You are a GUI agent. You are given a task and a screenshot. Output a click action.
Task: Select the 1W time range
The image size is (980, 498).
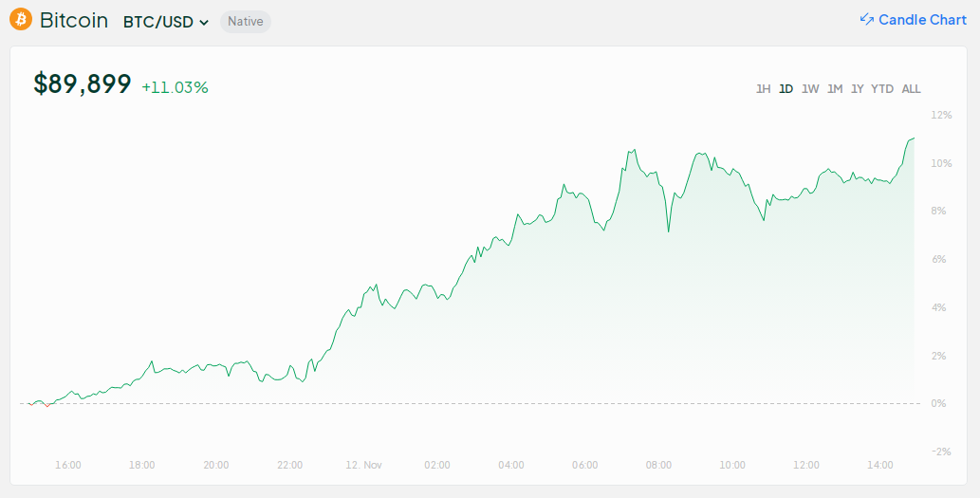810,89
